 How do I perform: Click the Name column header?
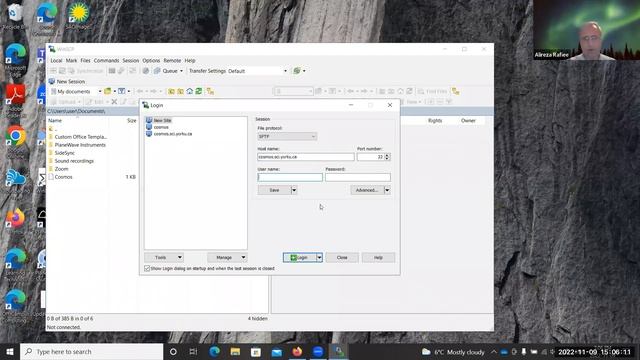tap(55, 121)
